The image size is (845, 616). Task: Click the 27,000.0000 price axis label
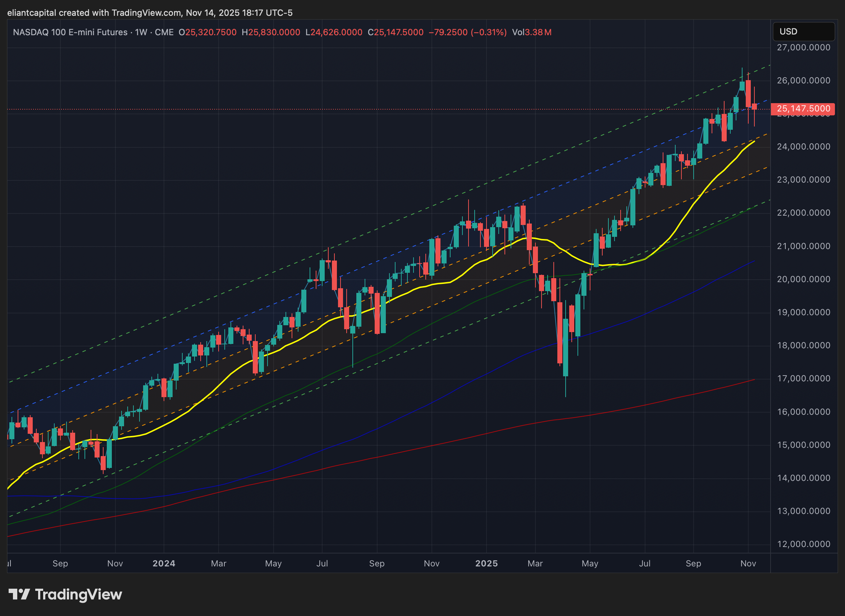(x=803, y=47)
